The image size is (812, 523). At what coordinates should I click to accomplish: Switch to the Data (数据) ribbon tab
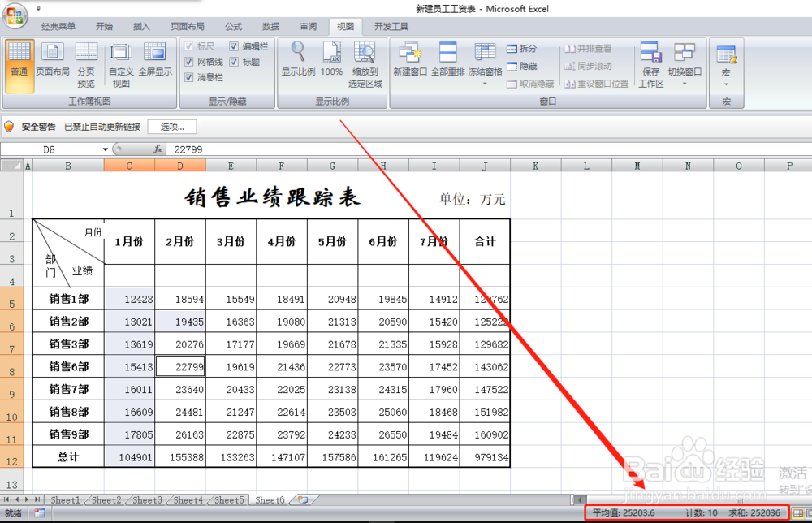pyautogui.click(x=270, y=25)
